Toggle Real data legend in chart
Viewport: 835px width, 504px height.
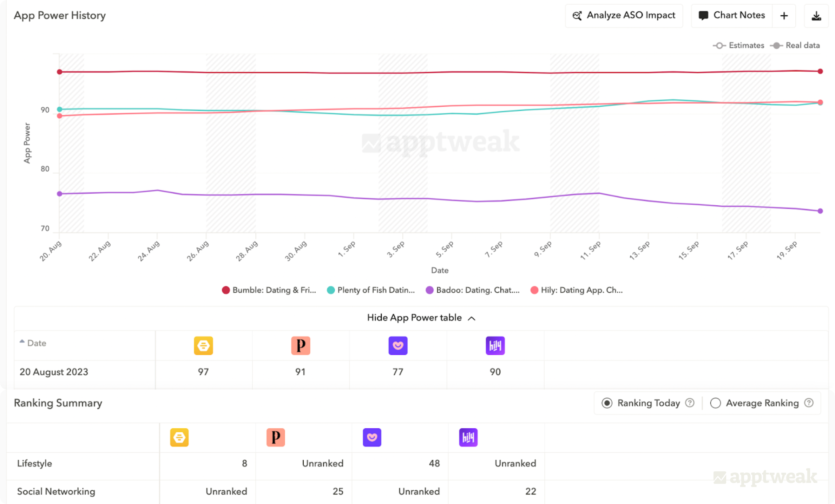coord(795,46)
